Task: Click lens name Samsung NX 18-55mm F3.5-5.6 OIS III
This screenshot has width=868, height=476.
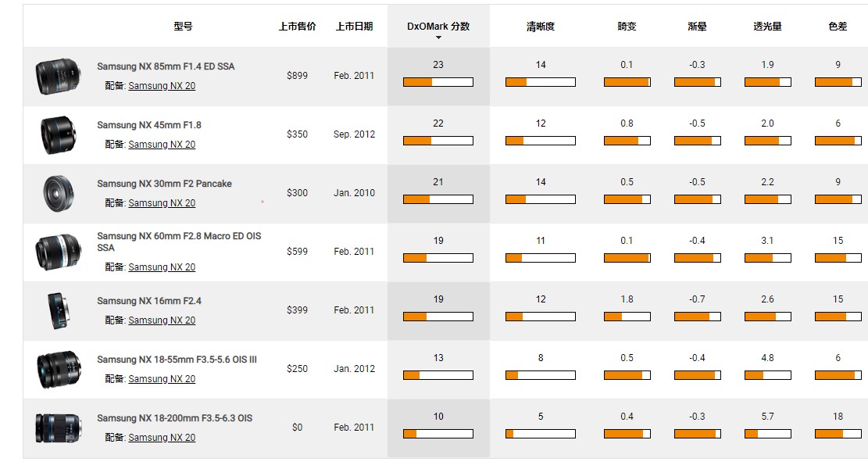Action: [177, 360]
